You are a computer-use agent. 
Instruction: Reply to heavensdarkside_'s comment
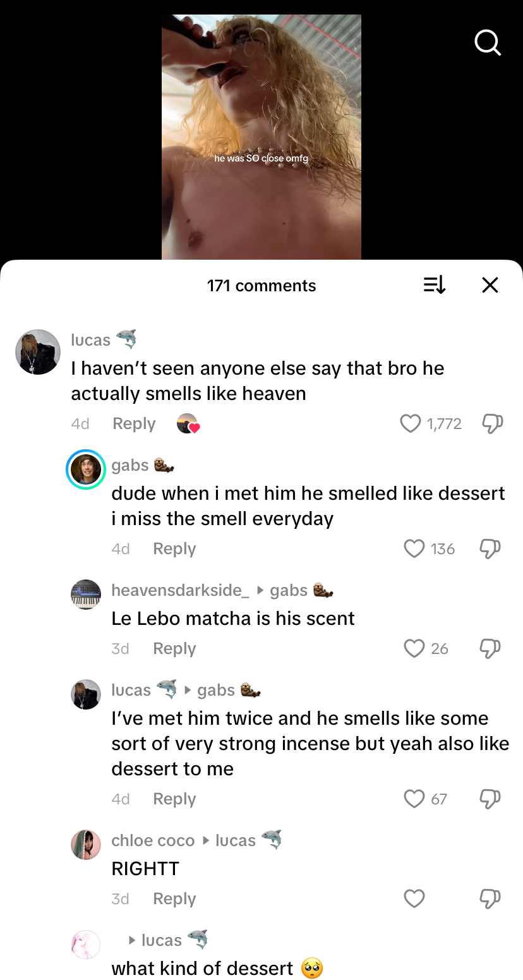[174, 648]
